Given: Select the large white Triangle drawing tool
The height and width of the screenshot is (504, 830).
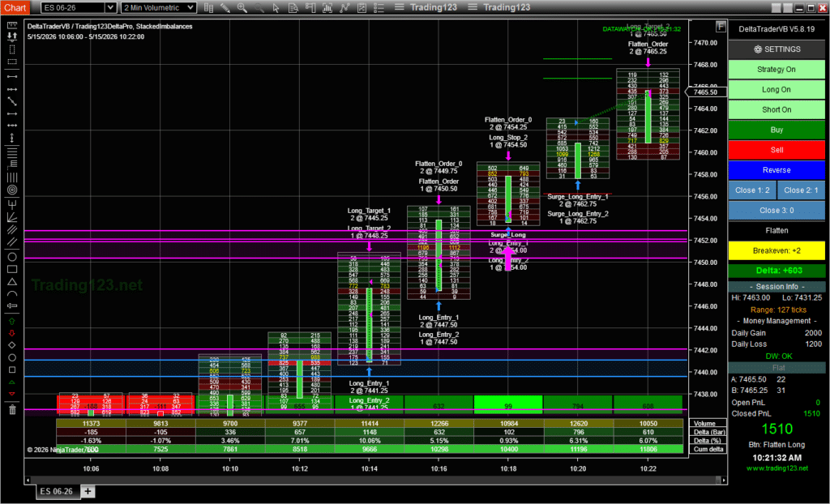Looking at the screenshot, I should 12,282.
